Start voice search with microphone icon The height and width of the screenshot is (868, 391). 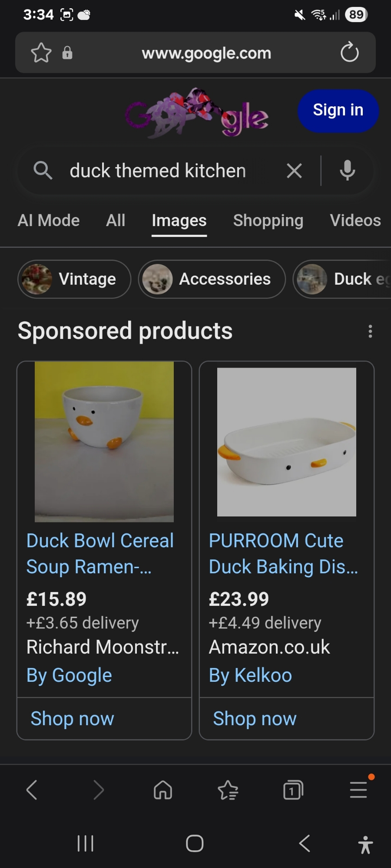[347, 171]
